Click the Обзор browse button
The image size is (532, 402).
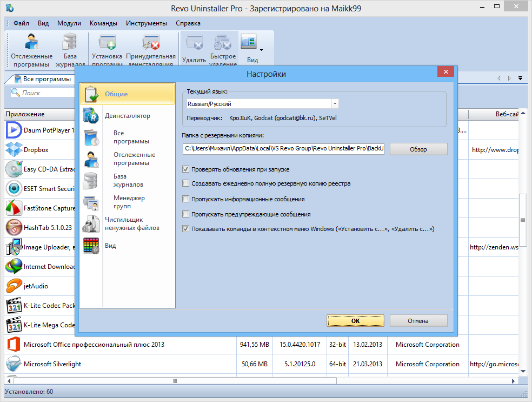[418, 149]
